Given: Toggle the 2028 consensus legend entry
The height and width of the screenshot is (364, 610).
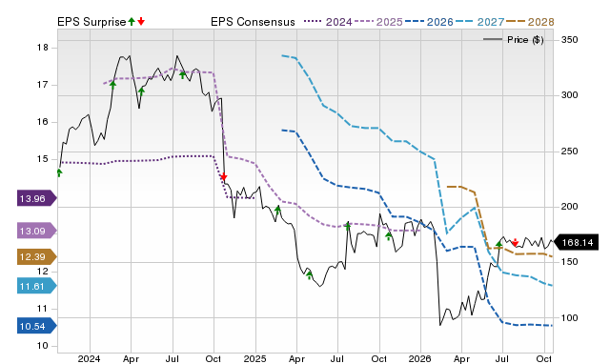Looking at the screenshot, I should [x=530, y=22].
